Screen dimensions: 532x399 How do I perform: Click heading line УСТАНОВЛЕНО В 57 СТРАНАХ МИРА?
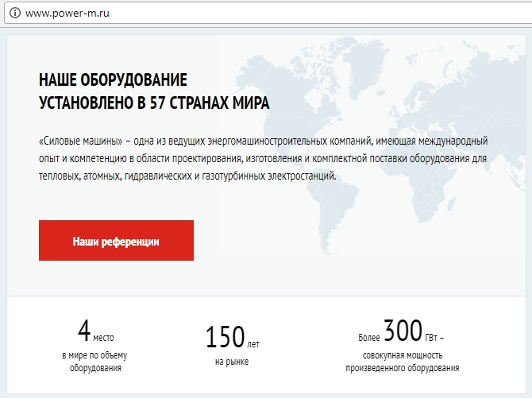[x=154, y=103]
